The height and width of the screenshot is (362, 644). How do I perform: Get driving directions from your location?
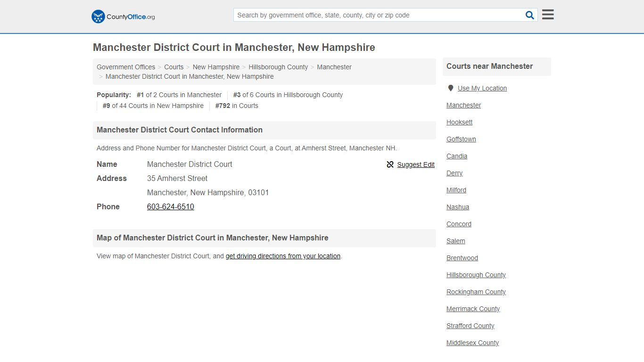click(x=283, y=256)
